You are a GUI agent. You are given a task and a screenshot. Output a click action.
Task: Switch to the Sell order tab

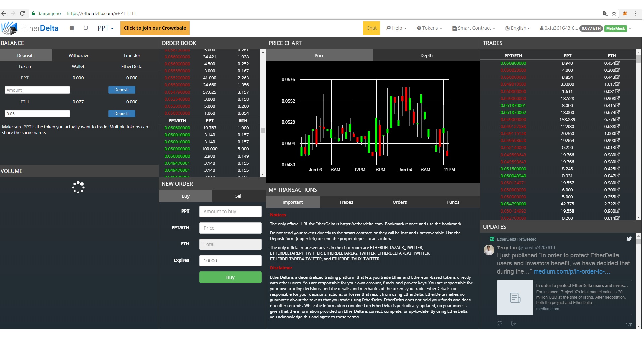pos(238,196)
